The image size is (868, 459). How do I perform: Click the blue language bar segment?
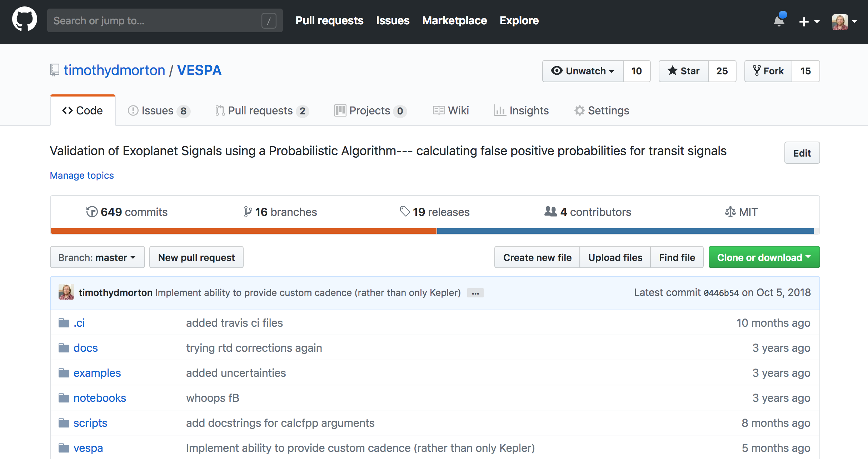(625, 231)
